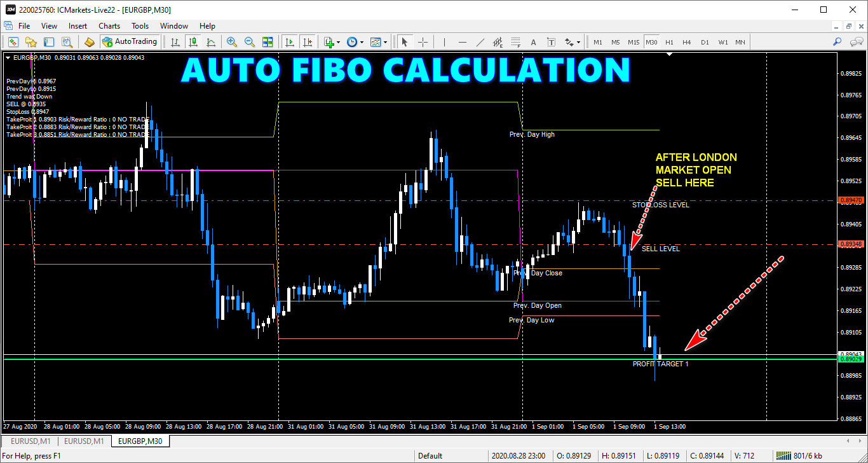Expand the Indicators dropdown arrow
Image resolution: width=868 pixels, height=463 pixels.
click(x=338, y=43)
